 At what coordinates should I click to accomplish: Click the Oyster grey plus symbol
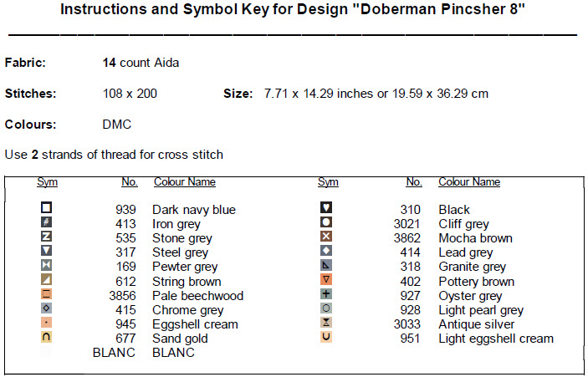pos(327,294)
